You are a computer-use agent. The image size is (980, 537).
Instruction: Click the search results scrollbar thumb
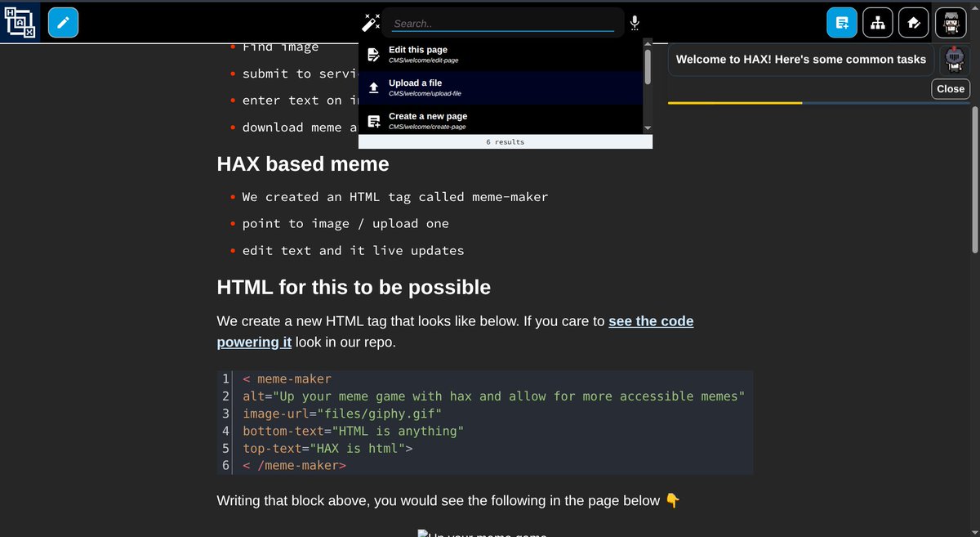[648, 66]
